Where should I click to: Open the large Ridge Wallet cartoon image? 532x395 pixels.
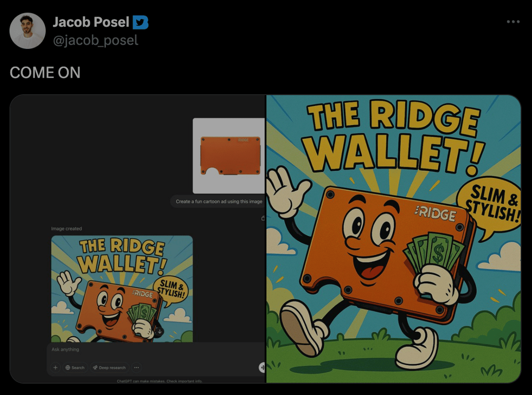[x=394, y=239]
